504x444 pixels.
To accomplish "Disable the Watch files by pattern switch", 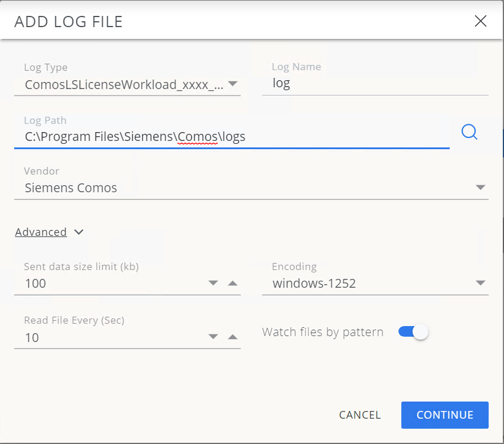I will pyautogui.click(x=413, y=332).
